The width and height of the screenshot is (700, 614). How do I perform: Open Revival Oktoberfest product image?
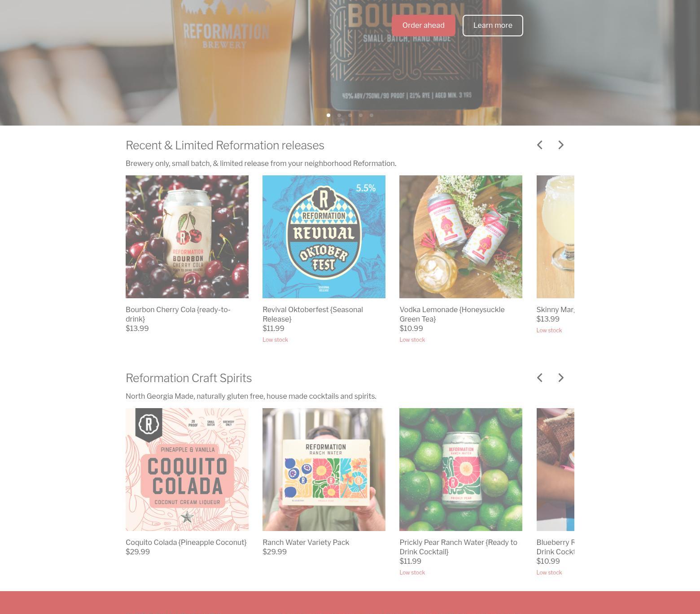point(324,237)
